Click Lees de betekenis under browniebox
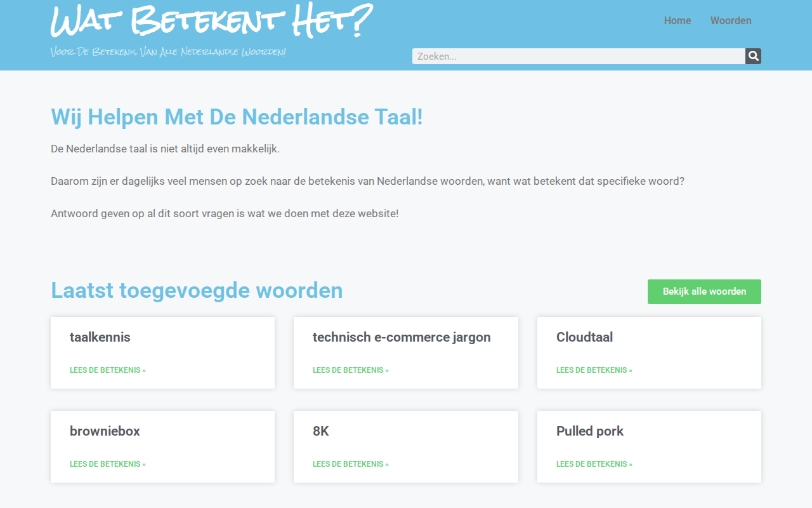The height and width of the screenshot is (508, 812). (x=108, y=464)
